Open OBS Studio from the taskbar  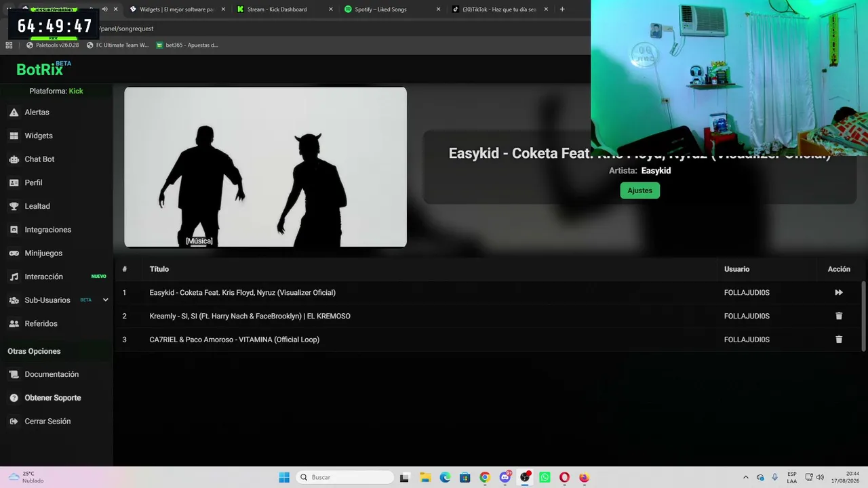[525, 477]
